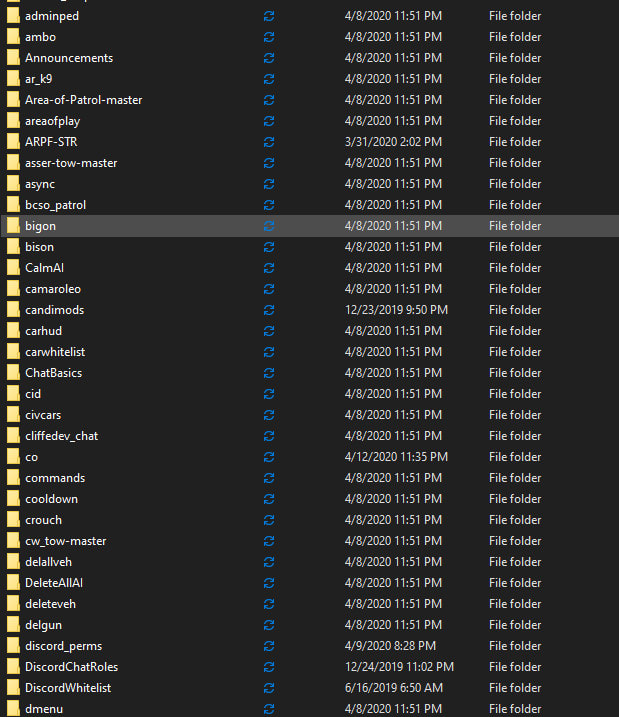This screenshot has width=619, height=717.
Task: Click the sync status icon for cliffedev_chat
Action: point(269,436)
